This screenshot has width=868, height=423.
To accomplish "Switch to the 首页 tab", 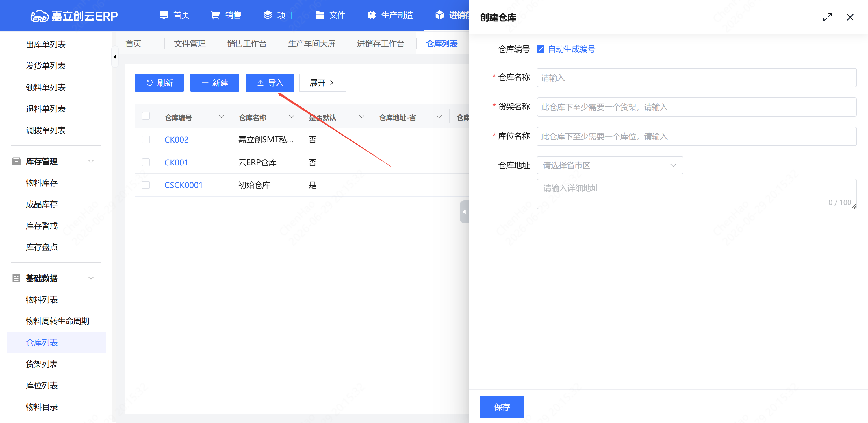I will pyautogui.click(x=133, y=44).
